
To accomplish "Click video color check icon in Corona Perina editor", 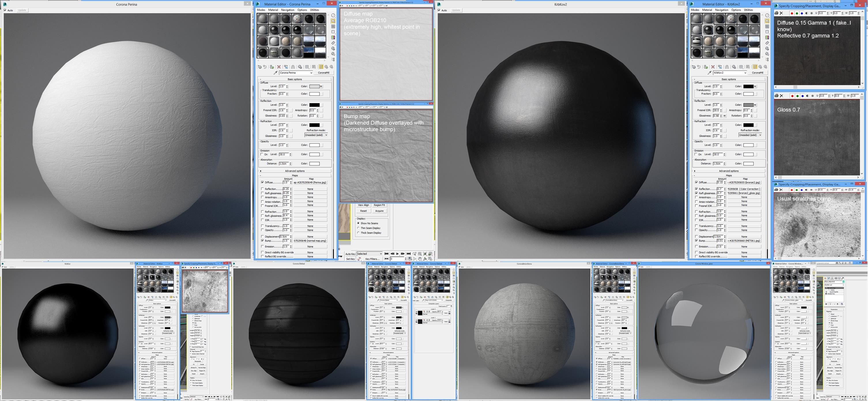I will coord(333,37).
